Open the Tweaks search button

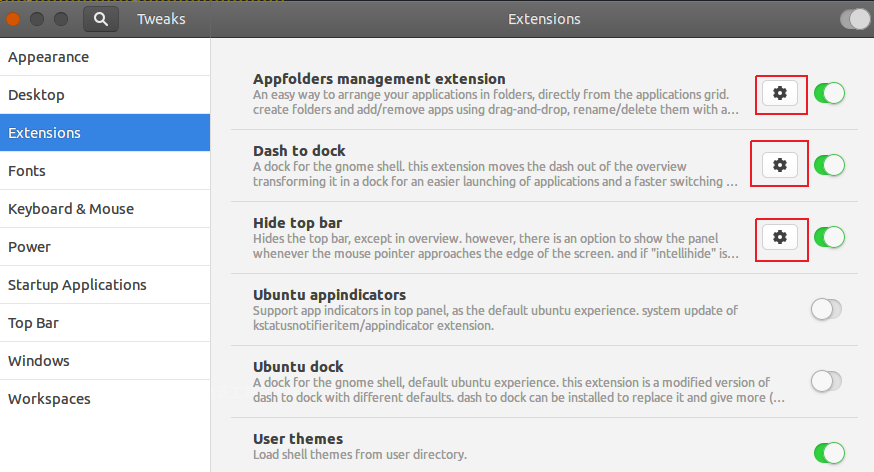pos(101,19)
